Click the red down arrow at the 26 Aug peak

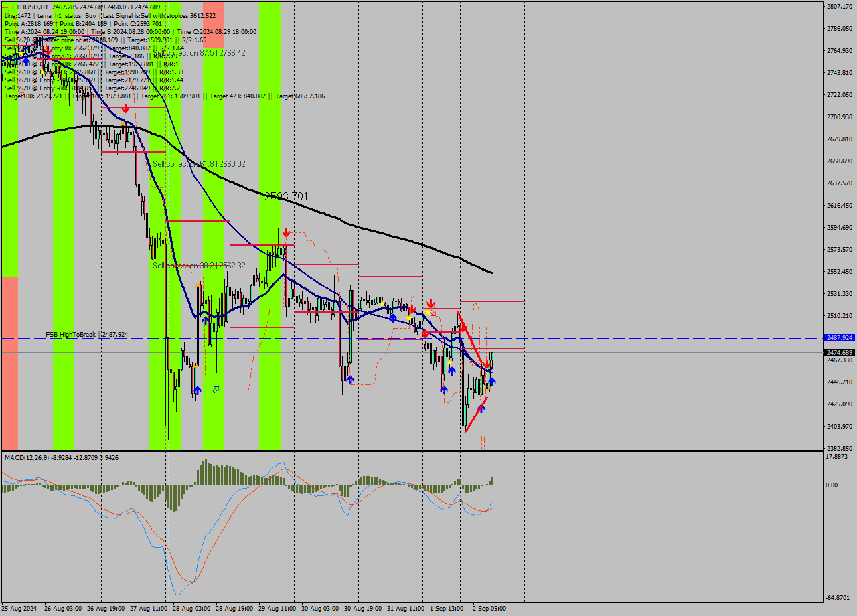click(x=125, y=108)
